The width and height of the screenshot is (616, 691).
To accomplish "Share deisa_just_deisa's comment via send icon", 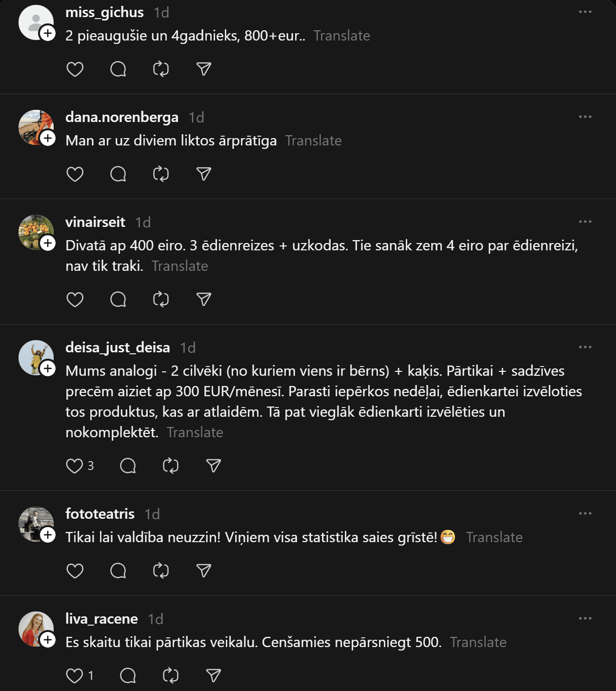I will tap(214, 466).
